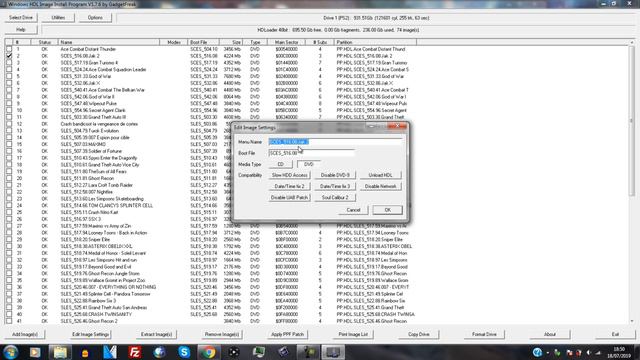
Task: Enable Slow HDD Access compatibility mode
Action: [289, 175]
